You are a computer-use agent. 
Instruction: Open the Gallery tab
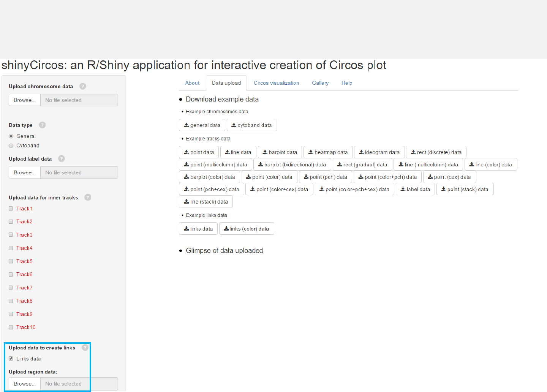(320, 83)
